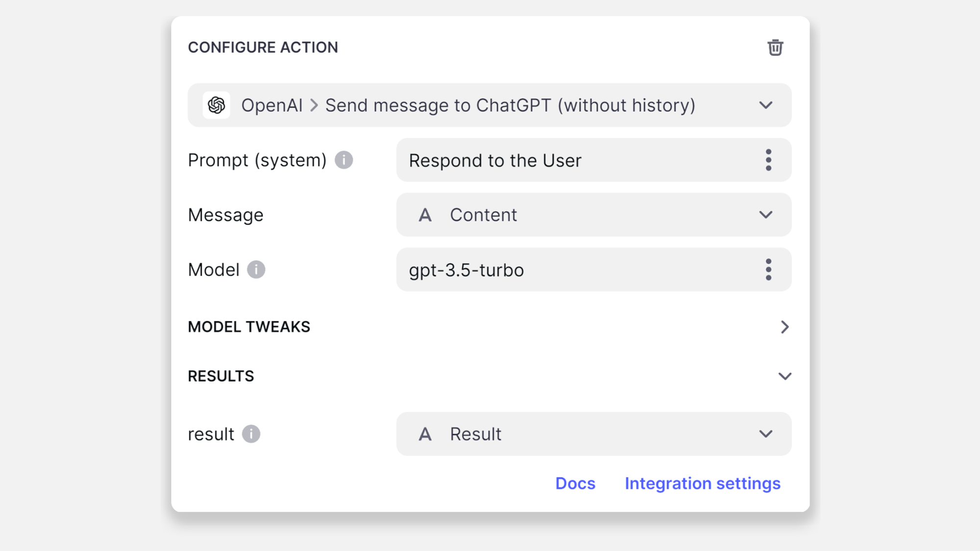Open three-dot menu for Prompt field
980x551 pixels.
click(x=768, y=160)
